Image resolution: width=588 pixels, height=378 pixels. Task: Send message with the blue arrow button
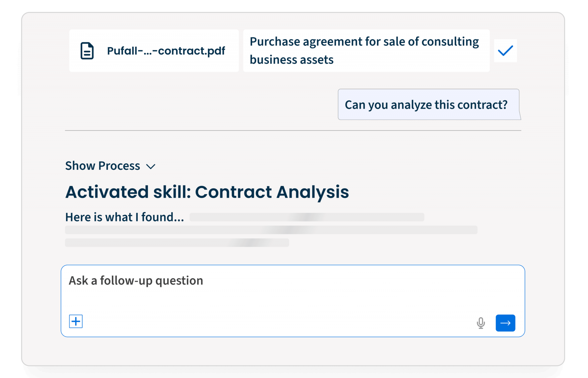(505, 323)
